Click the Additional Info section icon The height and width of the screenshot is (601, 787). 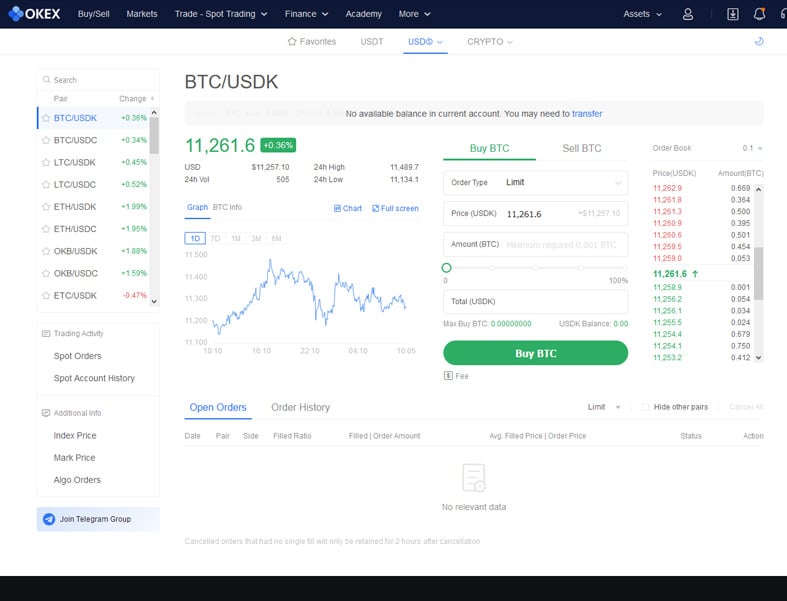click(x=46, y=413)
